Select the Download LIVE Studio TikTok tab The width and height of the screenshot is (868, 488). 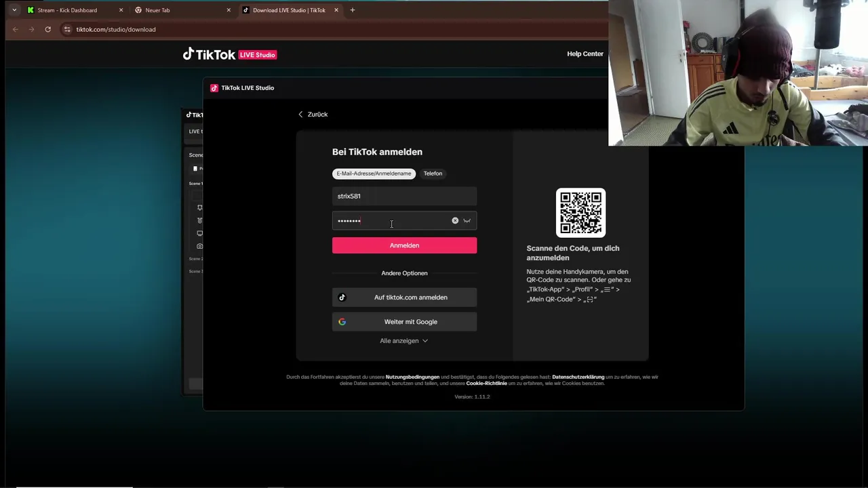290,10
